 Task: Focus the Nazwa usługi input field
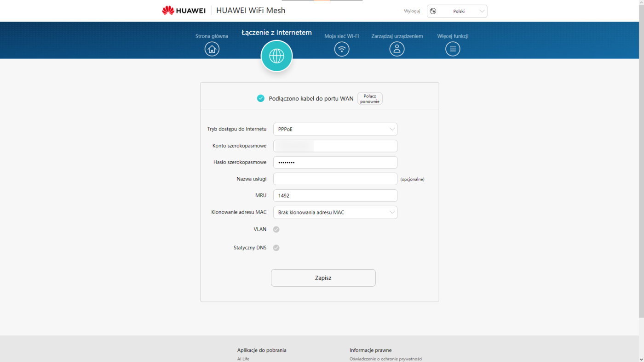(335, 179)
